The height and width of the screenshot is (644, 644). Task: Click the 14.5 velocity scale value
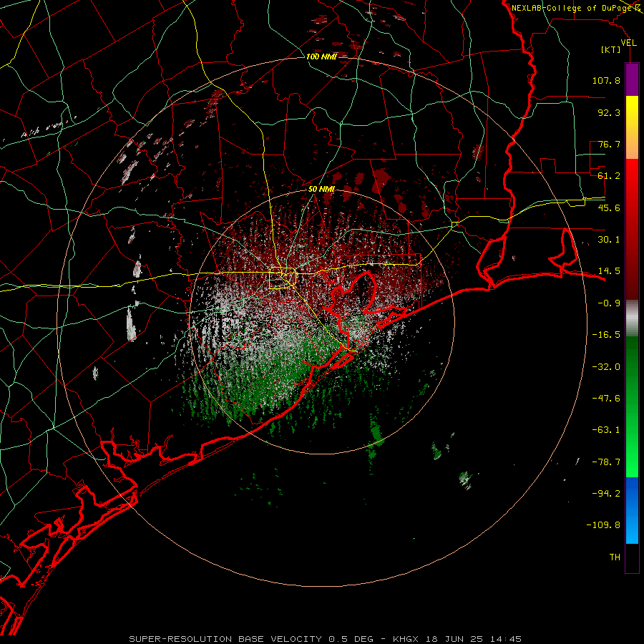[x=609, y=271]
